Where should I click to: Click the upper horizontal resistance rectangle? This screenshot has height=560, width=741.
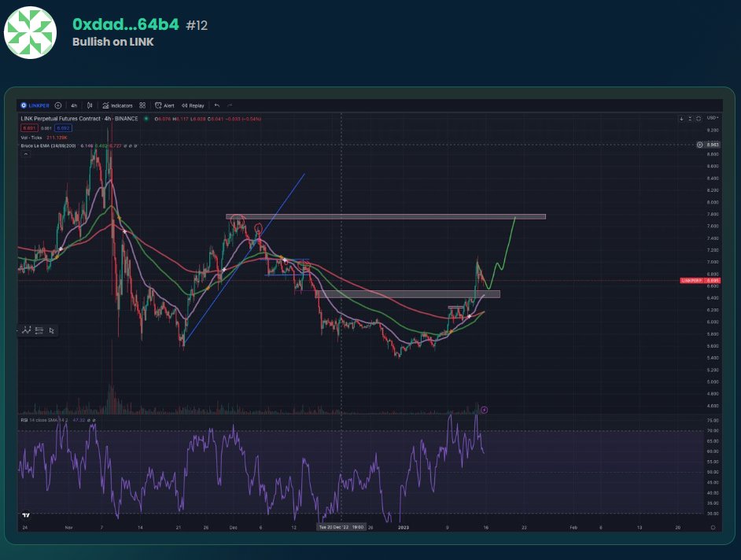click(385, 217)
